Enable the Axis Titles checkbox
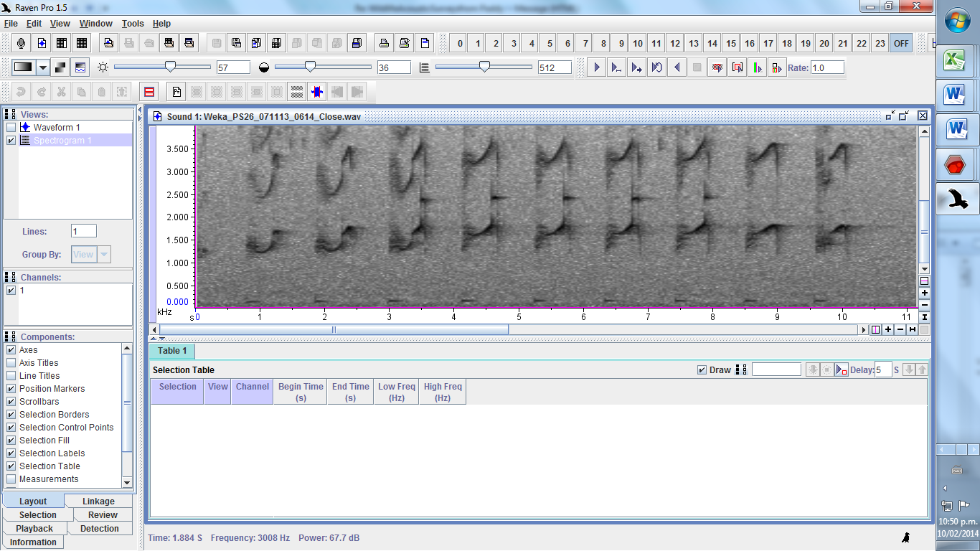 (11, 363)
